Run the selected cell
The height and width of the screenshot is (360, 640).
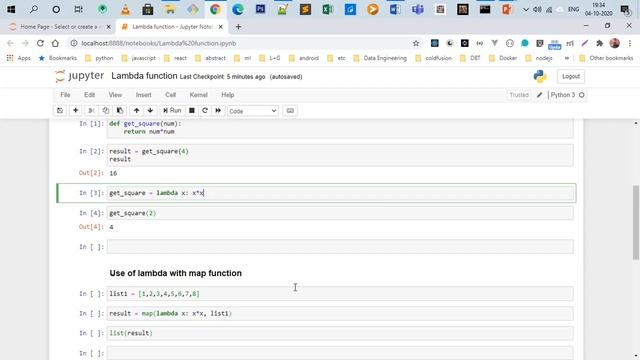[172, 111]
